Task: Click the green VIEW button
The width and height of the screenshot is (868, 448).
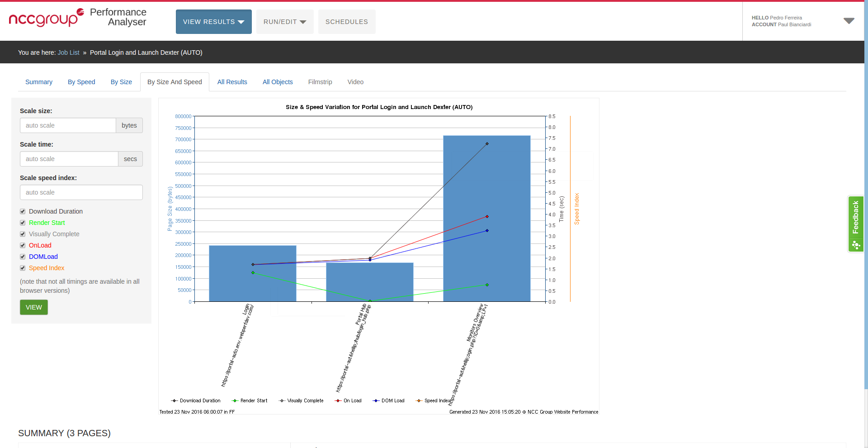Action: 34,307
